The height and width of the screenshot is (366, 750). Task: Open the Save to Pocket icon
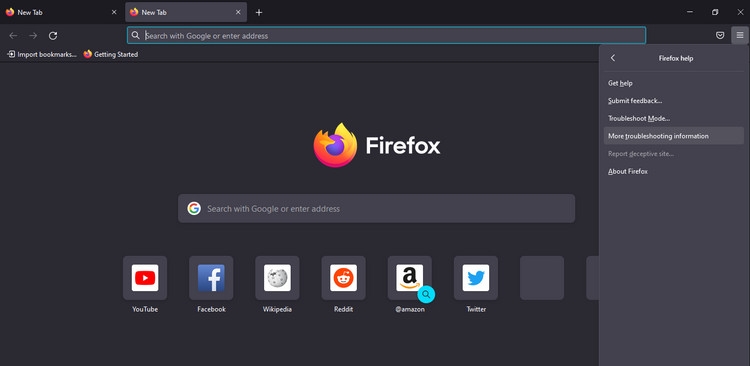tap(720, 35)
